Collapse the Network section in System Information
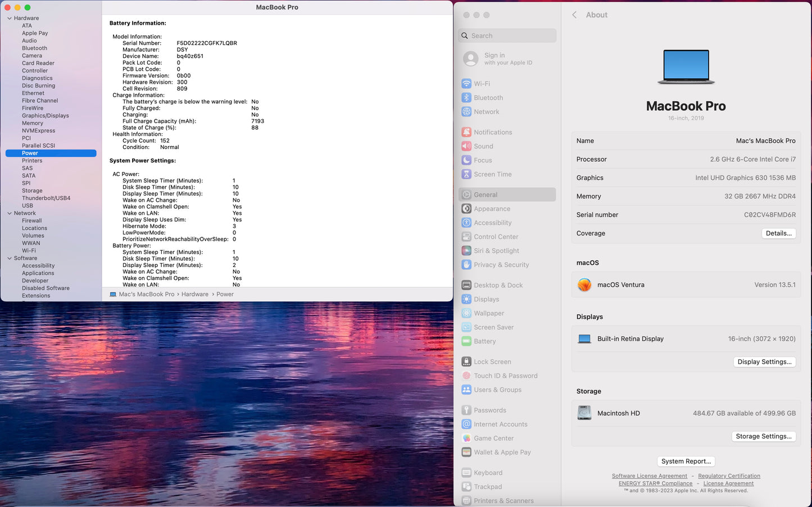Viewport: 812px width, 507px height. point(10,214)
